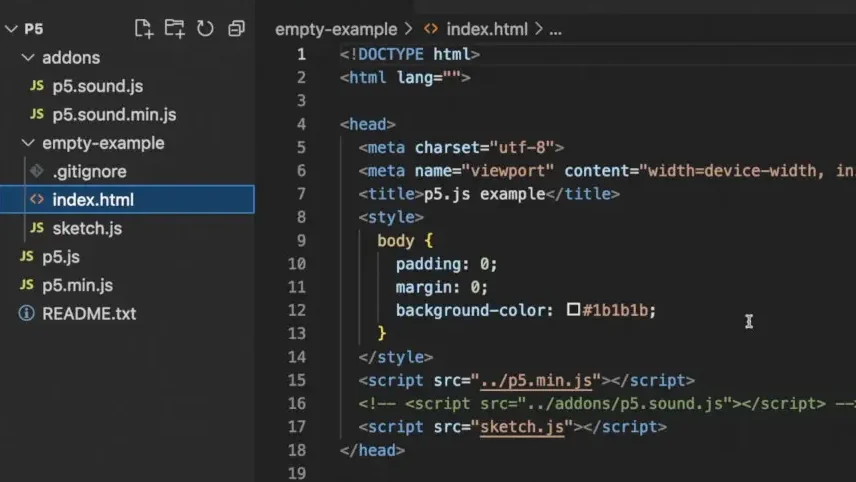Image resolution: width=856 pixels, height=482 pixels.
Task: Click the HTML icon beside index.html in tree
Action: pos(37,199)
